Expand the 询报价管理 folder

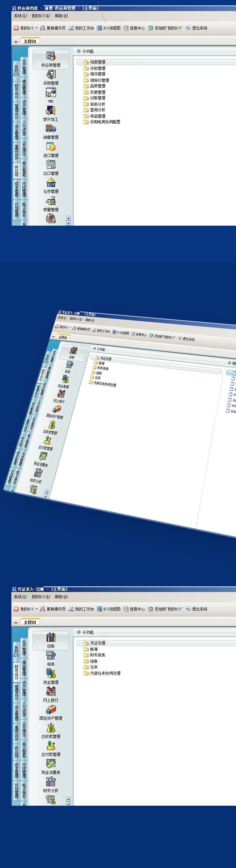(x=99, y=80)
